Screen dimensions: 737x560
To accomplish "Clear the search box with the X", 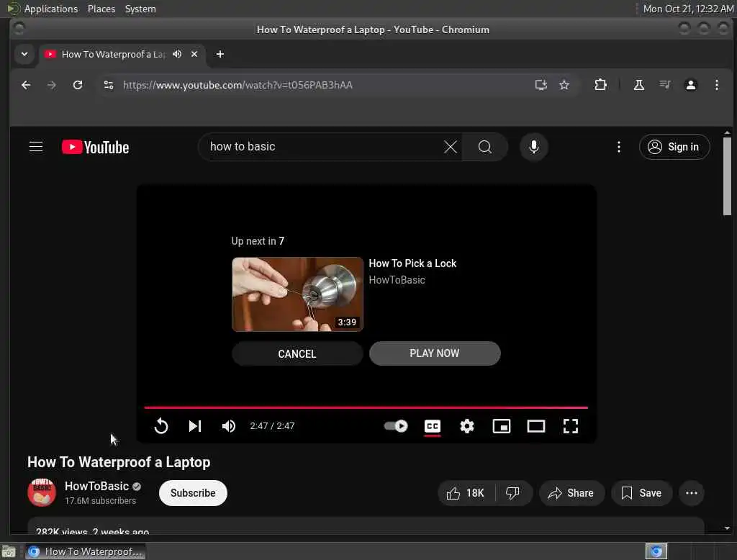I will tap(450, 147).
